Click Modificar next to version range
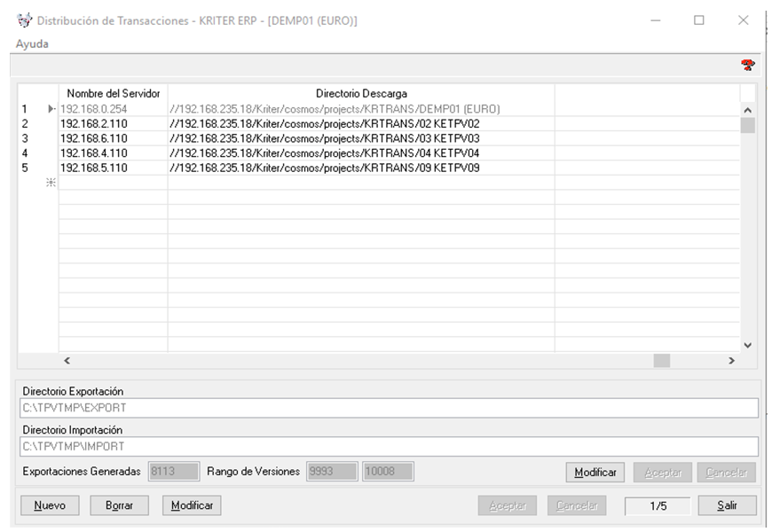 pyautogui.click(x=595, y=472)
